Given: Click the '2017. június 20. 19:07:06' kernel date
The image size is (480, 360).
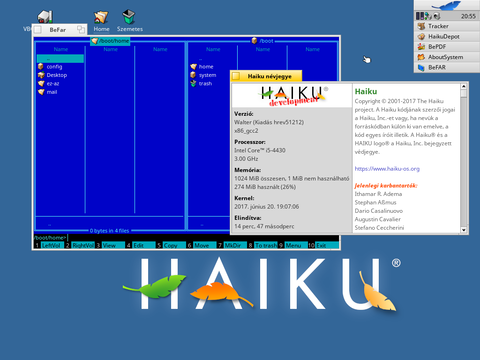Looking at the screenshot, I should coord(266,207).
